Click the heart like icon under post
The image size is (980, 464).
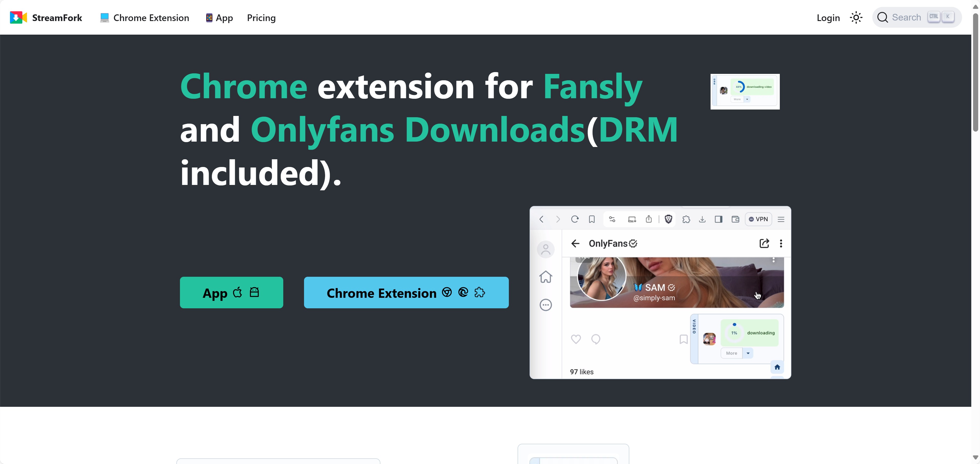[x=575, y=339]
